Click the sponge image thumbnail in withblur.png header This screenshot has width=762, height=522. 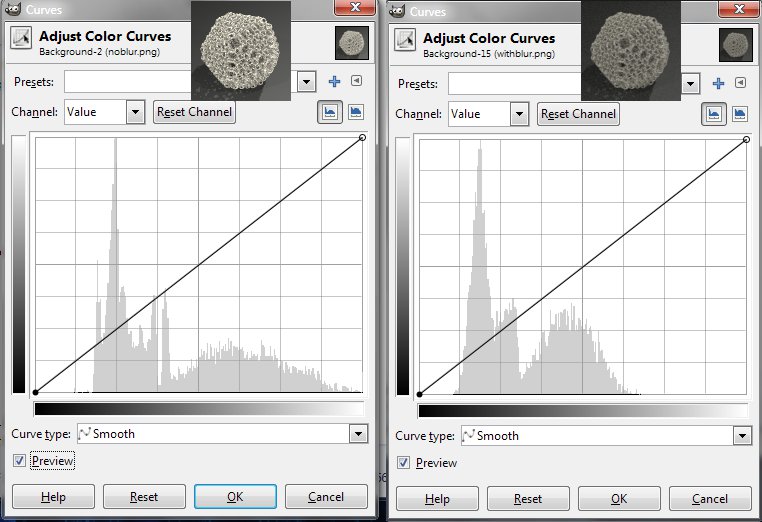pos(736,44)
